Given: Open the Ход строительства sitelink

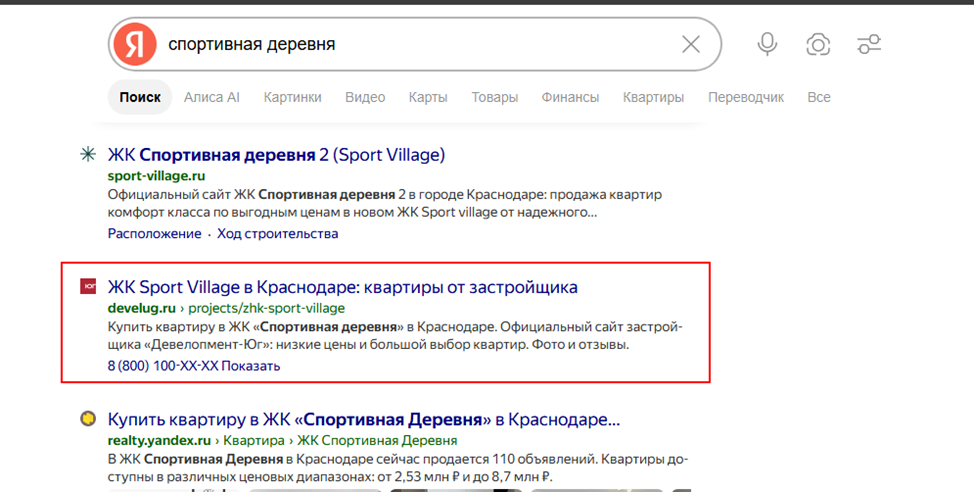Looking at the screenshot, I should click(278, 234).
